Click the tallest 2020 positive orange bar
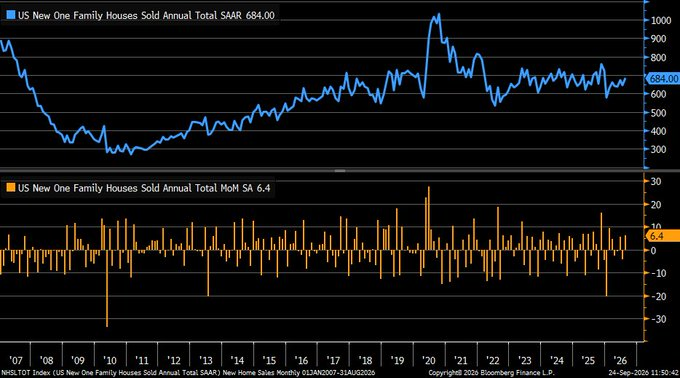680x378 pixels. 429,218
